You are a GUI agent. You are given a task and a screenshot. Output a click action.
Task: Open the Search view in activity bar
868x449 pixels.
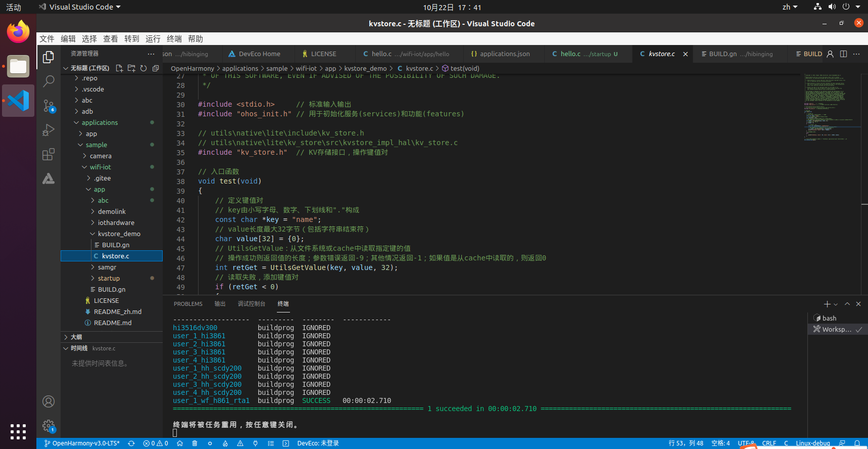[49, 81]
